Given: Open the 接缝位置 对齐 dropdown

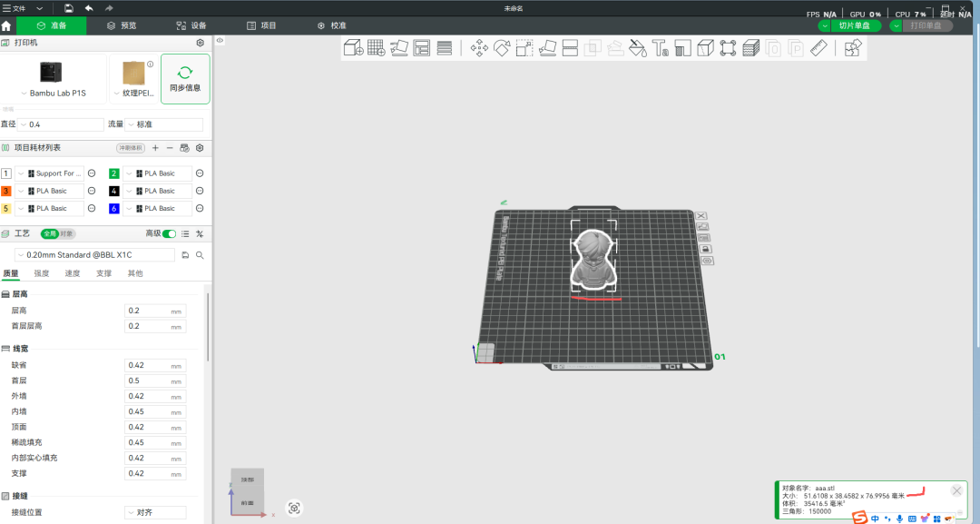Looking at the screenshot, I should point(155,512).
